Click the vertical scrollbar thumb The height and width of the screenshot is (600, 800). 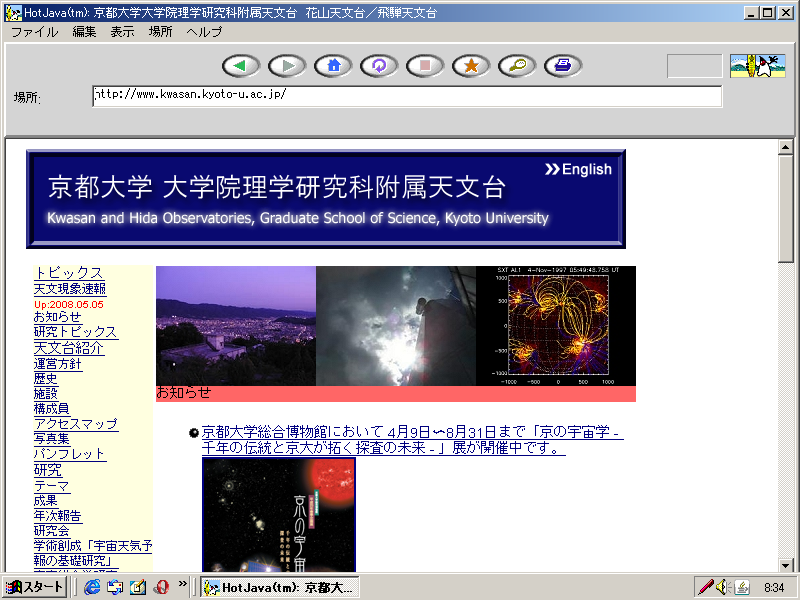(786, 209)
